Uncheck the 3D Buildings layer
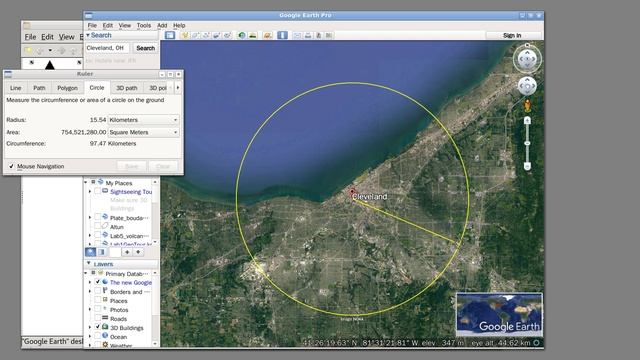The height and width of the screenshot is (360, 640). (98, 327)
